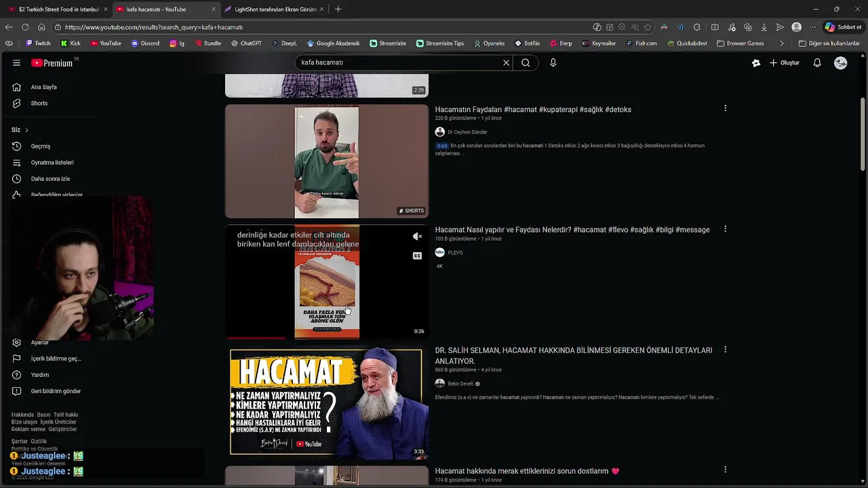868x488 pixels.
Task: Open a new browser tab
Action: tap(338, 9)
